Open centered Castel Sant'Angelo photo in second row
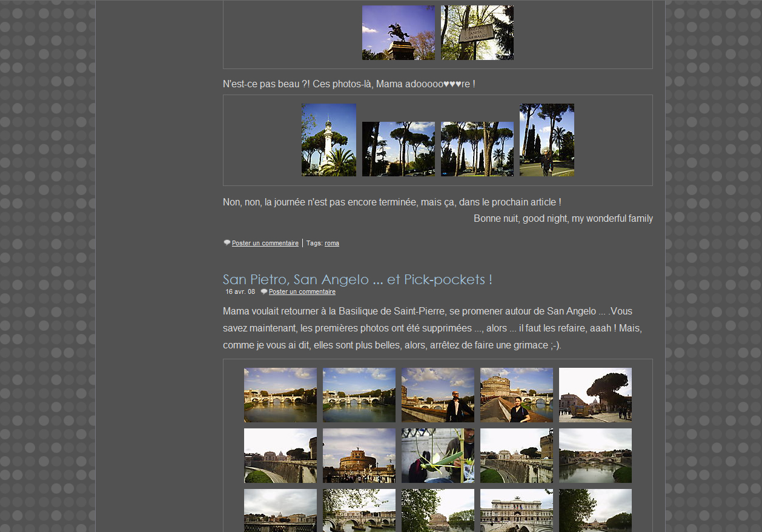Screen dimensions: 762x532 (359, 456)
